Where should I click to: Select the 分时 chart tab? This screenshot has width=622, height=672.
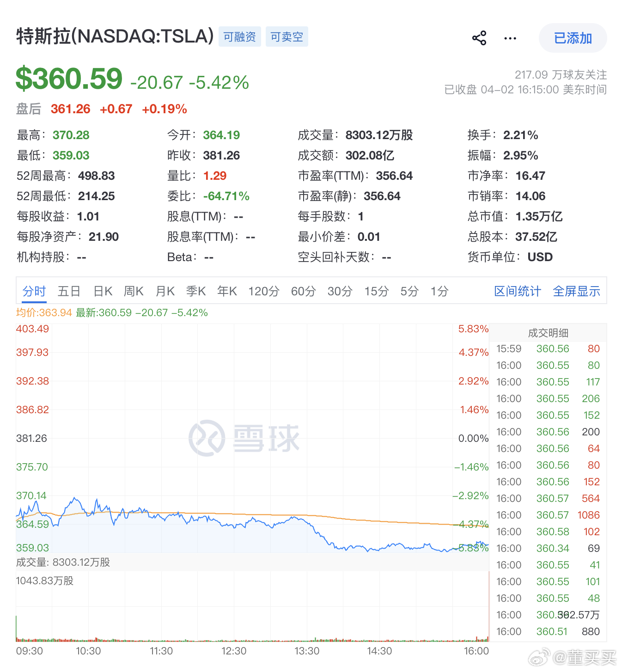pyautogui.click(x=34, y=291)
